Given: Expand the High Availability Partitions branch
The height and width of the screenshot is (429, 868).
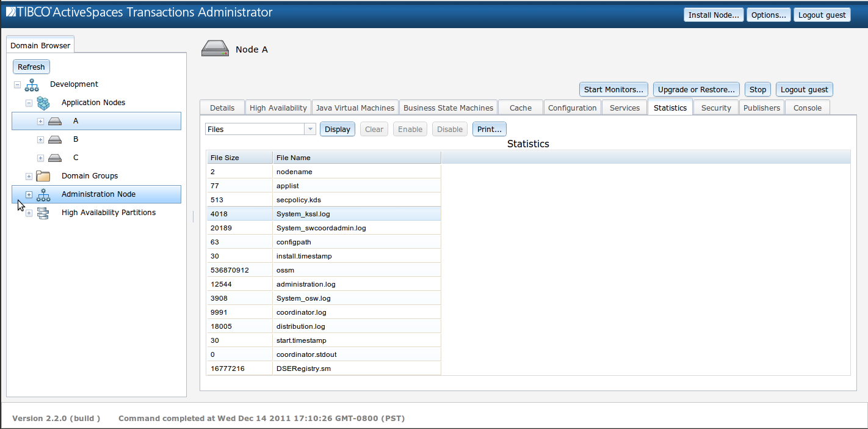Looking at the screenshot, I should pos(29,213).
